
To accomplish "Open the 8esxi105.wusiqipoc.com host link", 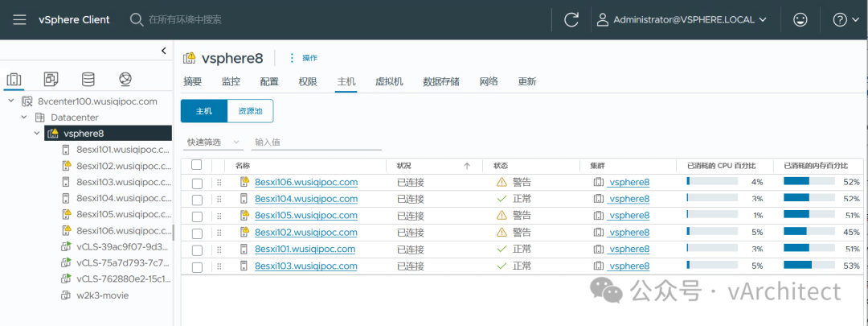I will point(306,215).
